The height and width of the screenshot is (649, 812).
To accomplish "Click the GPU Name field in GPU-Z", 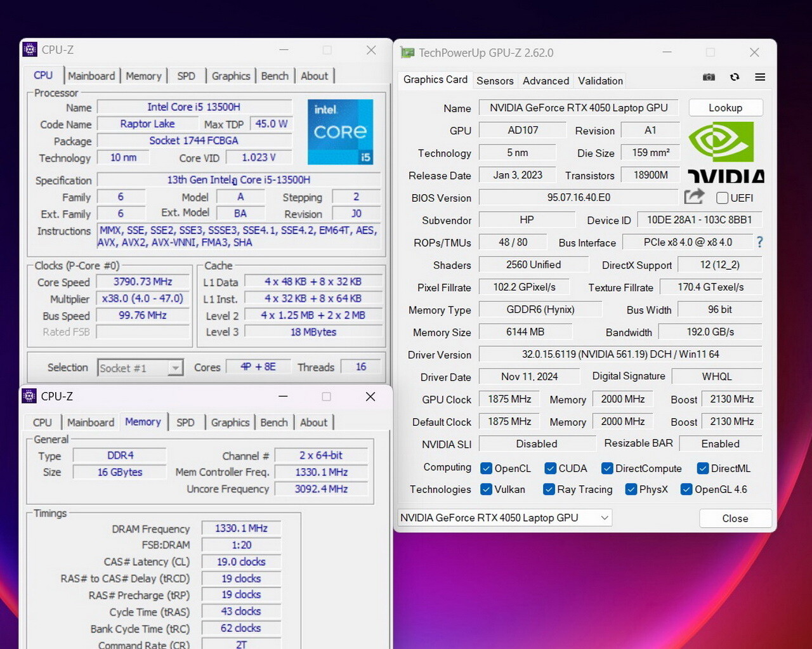I will pyautogui.click(x=579, y=108).
